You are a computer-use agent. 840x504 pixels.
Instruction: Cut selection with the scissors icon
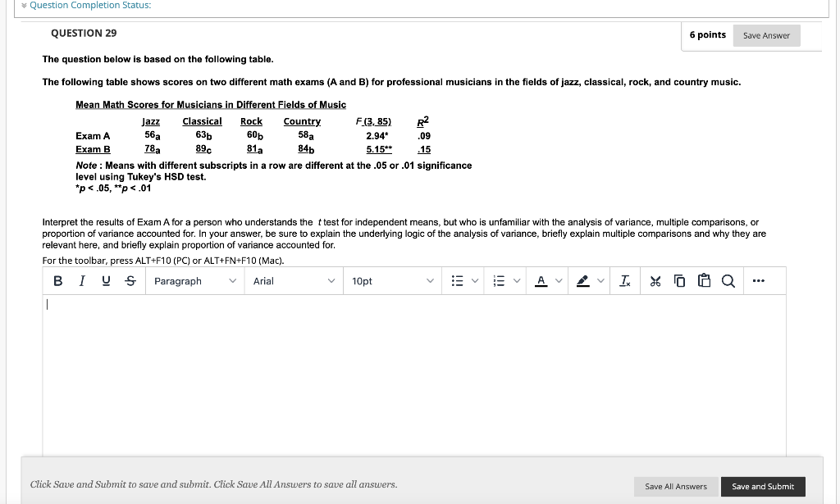coord(655,281)
